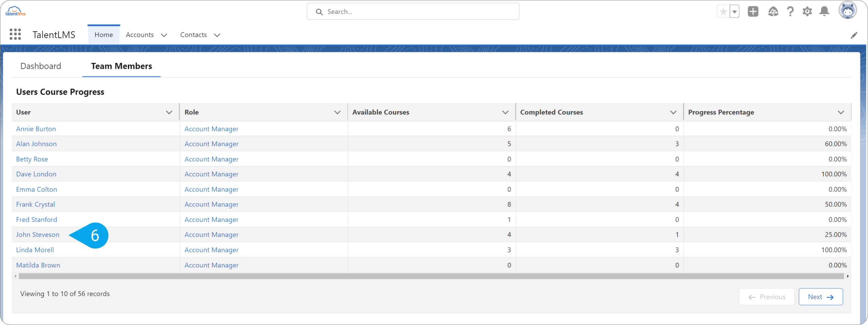
Task: Open the favorites list dropdown arrow
Action: pyautogui.click(x=734, y=11)
